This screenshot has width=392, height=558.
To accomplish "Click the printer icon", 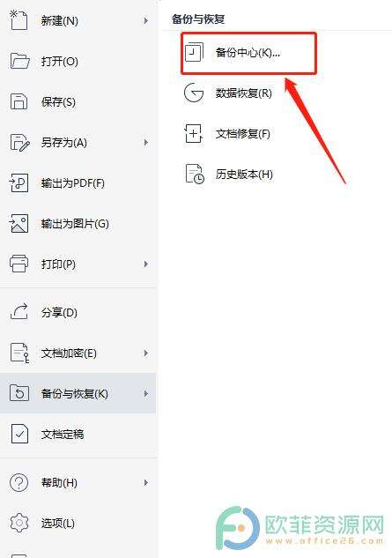I will point(18,264).
